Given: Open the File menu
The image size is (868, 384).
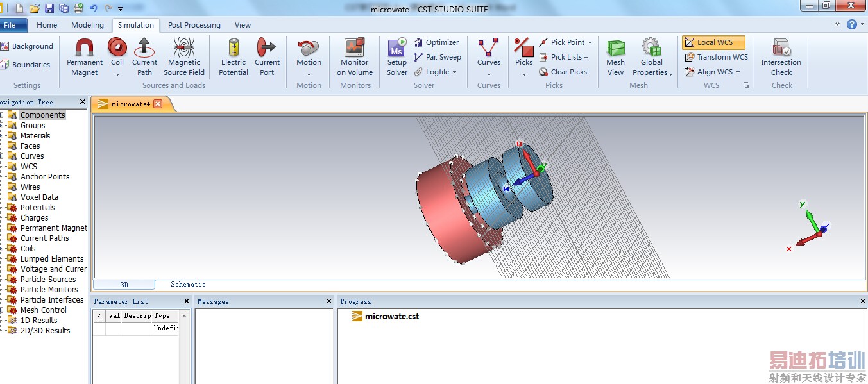Looking at the screenshot, I should [12, 25].
